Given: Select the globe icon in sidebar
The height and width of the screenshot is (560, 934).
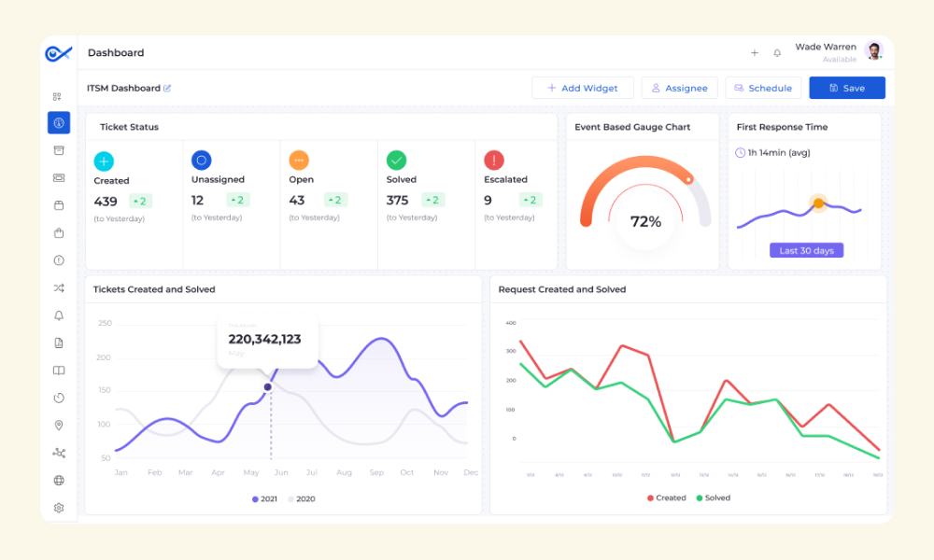Looking at the screenshot, I should pos(58,481).
